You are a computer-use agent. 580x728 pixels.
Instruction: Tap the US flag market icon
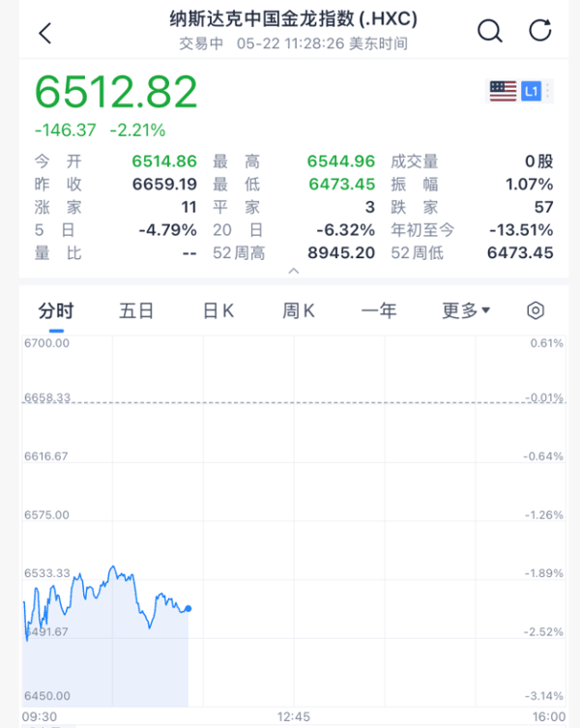click(x=503, y=91)
